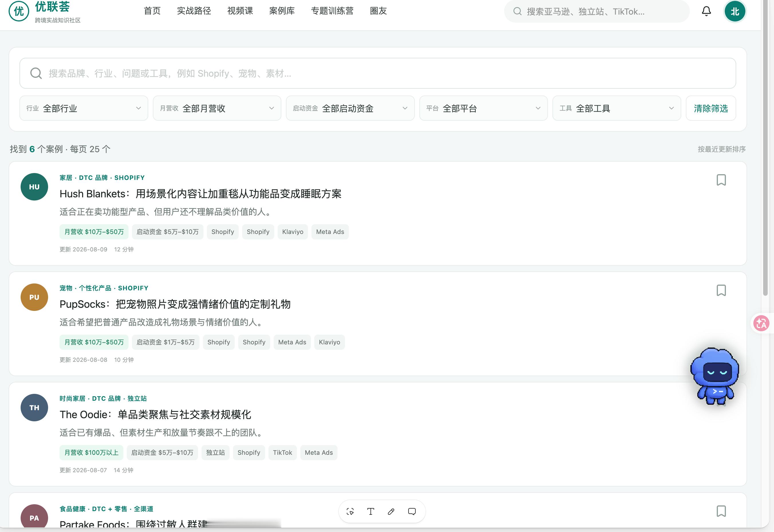Click the PA avatar circle
Image resolution: width=774 pixels, height=532 pixels.
point(34,516)
